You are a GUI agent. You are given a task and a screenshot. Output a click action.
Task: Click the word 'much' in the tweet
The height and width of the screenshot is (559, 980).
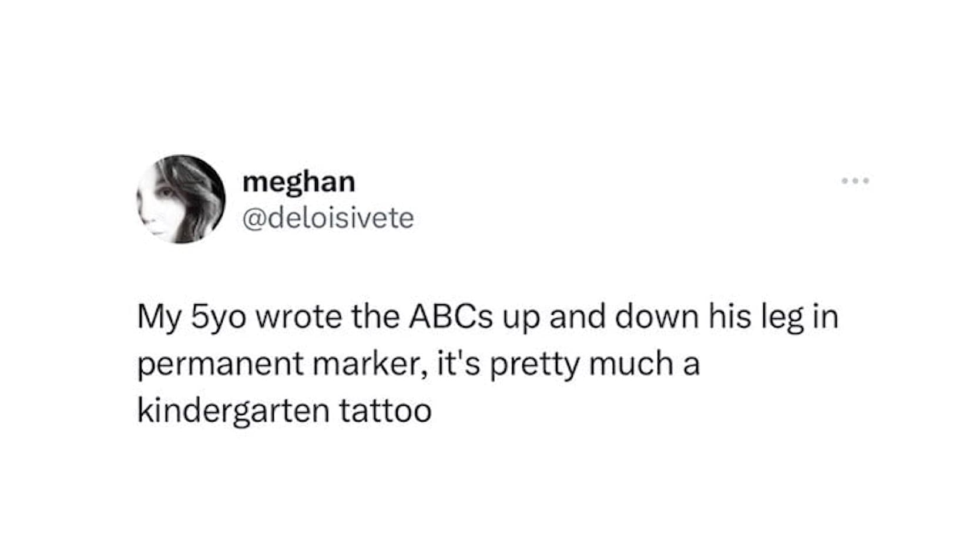click(630, 363)
